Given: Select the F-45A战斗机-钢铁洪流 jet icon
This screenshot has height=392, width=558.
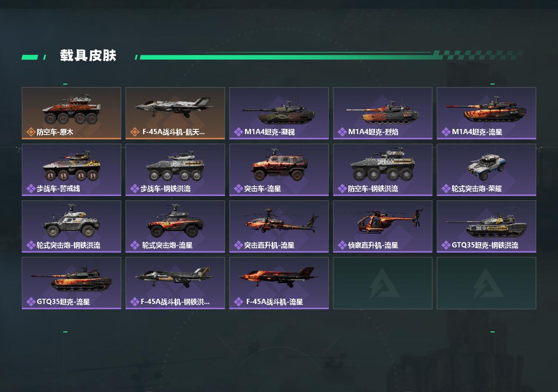Looking at the screenshot, I should (174, 277).
